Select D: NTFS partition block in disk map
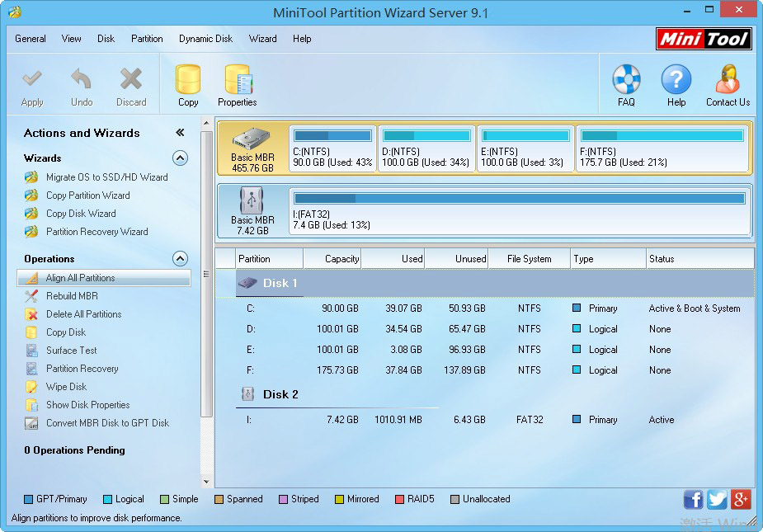This screenshot has height=532, width=763. [x=426, y=149]
